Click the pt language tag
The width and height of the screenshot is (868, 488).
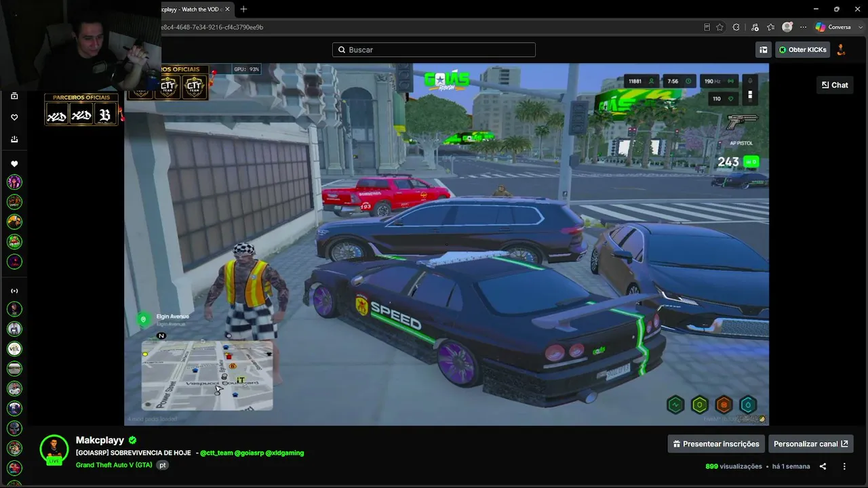click(163, 465)
